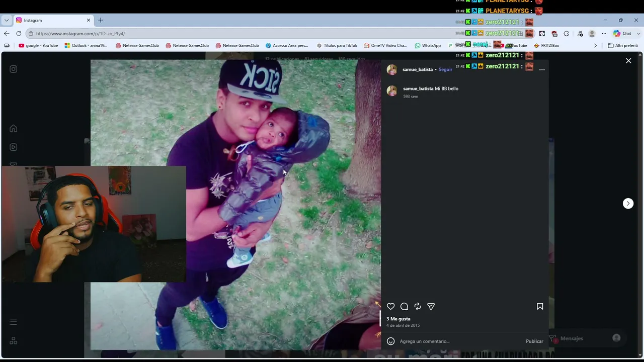Reload the Instagram page
This screenshot has width=644, height=362.
19,33
